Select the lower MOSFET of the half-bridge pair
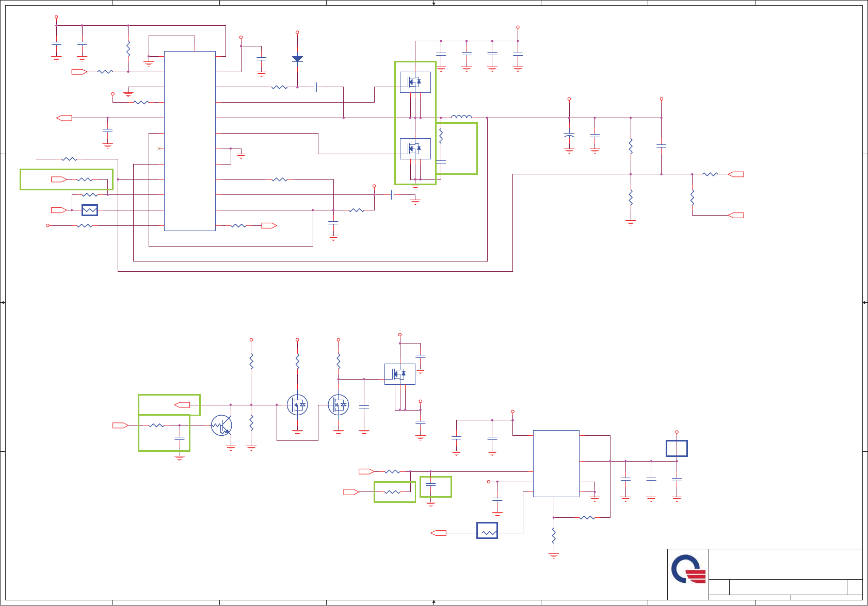 415,149
